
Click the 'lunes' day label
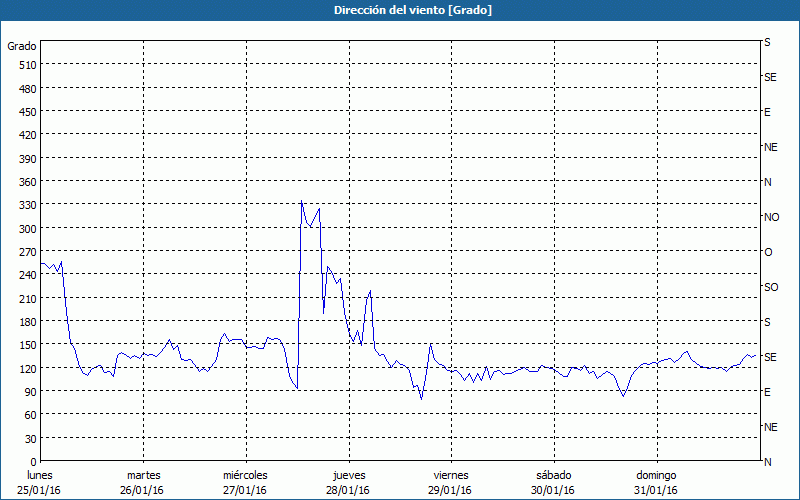(39, 475)
